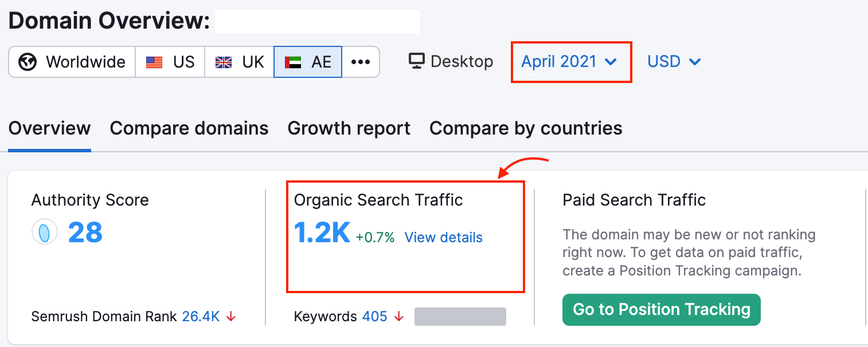Click the red arrow beside Keywords count
Screen dimensions: 868x347
click(398, 317)
